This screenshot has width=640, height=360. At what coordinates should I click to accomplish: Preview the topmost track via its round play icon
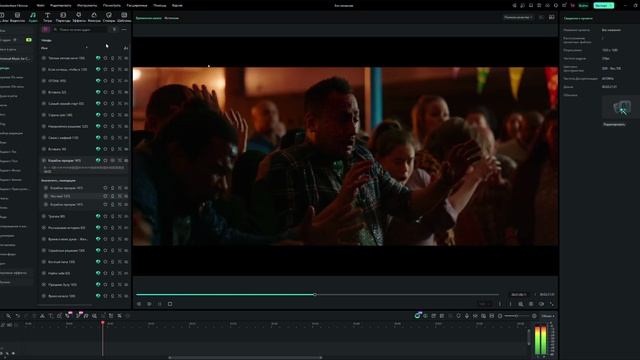(x=44, y=58)
